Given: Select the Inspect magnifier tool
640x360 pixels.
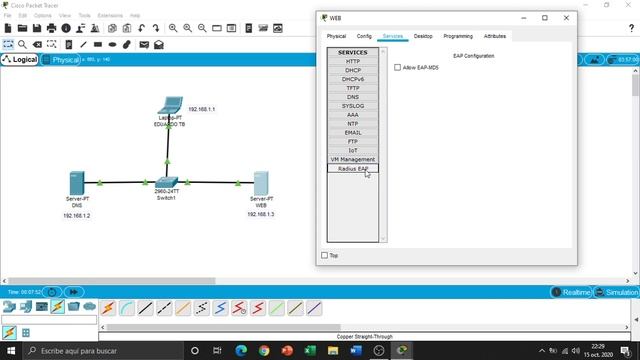Looking at the screenshot, I should [x=22, y=44].
